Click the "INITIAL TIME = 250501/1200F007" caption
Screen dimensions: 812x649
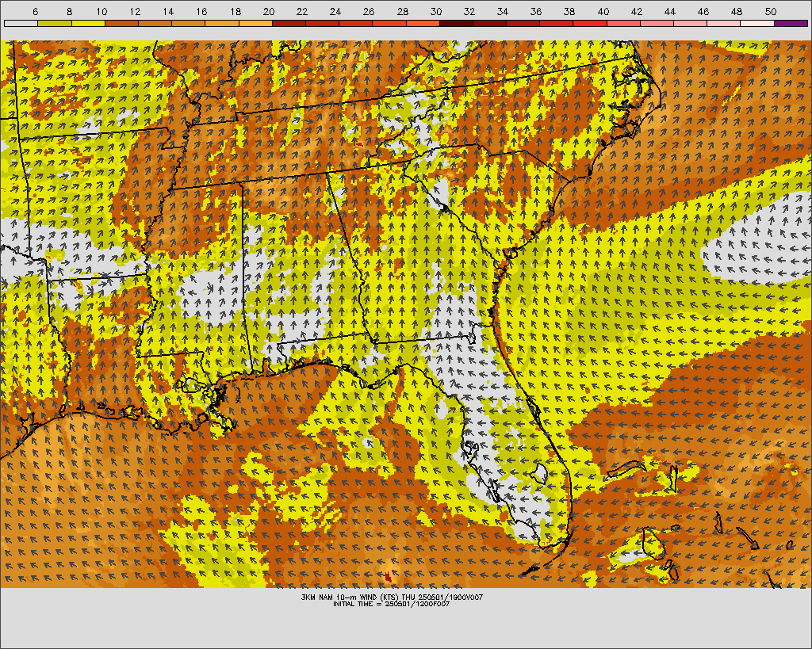pyautogui.click(x=392, y=604)
